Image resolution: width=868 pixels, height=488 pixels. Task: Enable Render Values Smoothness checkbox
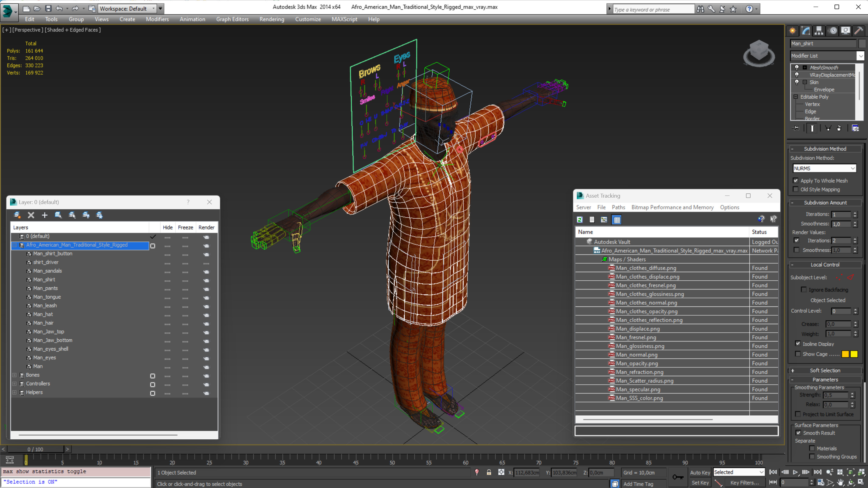[x=797, y=250]
